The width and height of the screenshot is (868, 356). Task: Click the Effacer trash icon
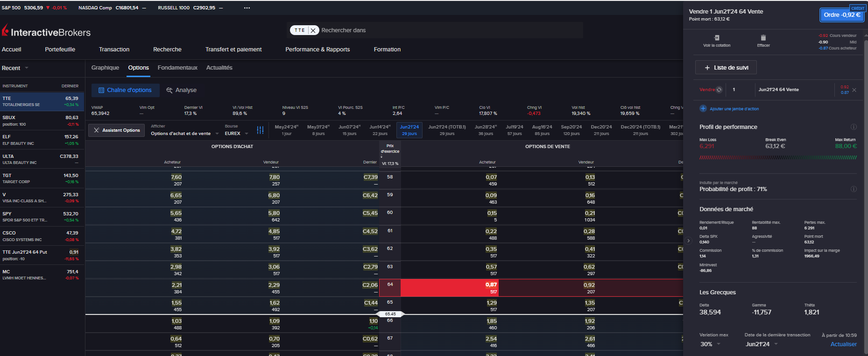(763, 38)
